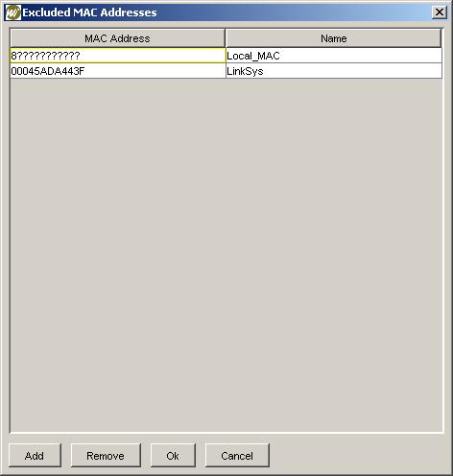
Task: Click the Excluded MAC Addresses title text
Action: tap(89, 12)
